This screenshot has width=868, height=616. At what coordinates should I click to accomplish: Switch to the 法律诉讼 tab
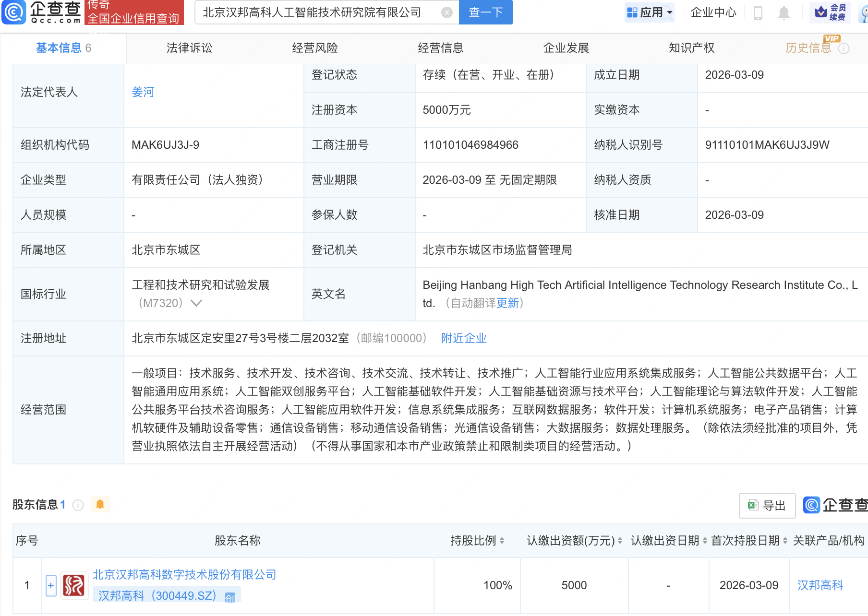[x=189, y=48]
